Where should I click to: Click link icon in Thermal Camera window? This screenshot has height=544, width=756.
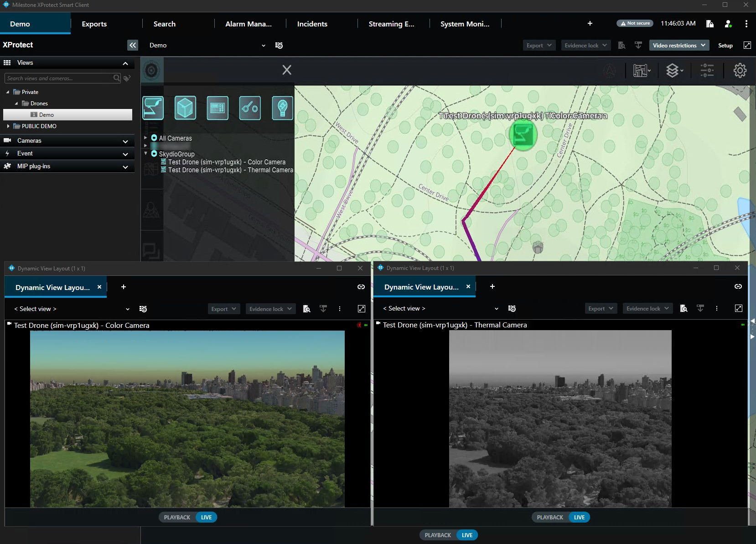click(x=738, y=286)
